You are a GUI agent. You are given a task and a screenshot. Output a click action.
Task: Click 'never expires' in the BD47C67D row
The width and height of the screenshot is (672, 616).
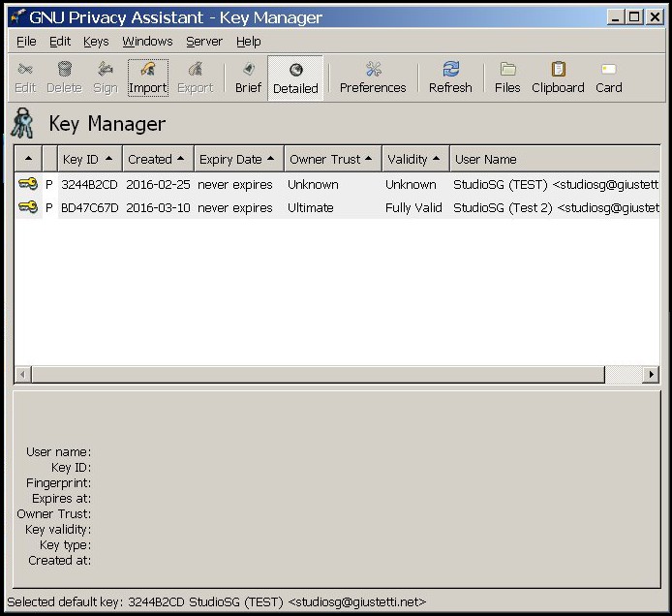tap(235, 208)
